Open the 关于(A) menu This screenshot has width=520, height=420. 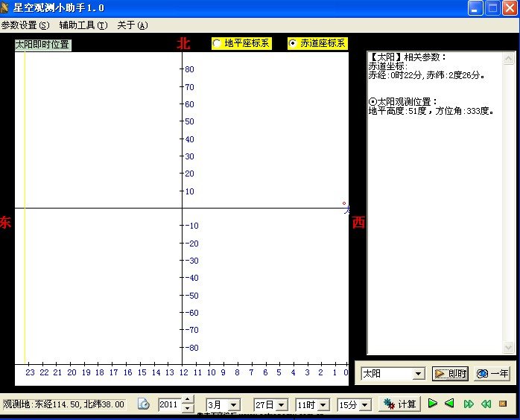pos(133,25)
